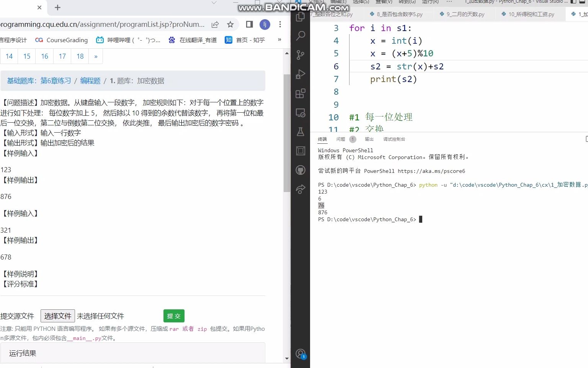The width and height of the screenshot is (588, 368).
Task: Open the GitHub view in activity bar
Action: click(x=301, y=170)
